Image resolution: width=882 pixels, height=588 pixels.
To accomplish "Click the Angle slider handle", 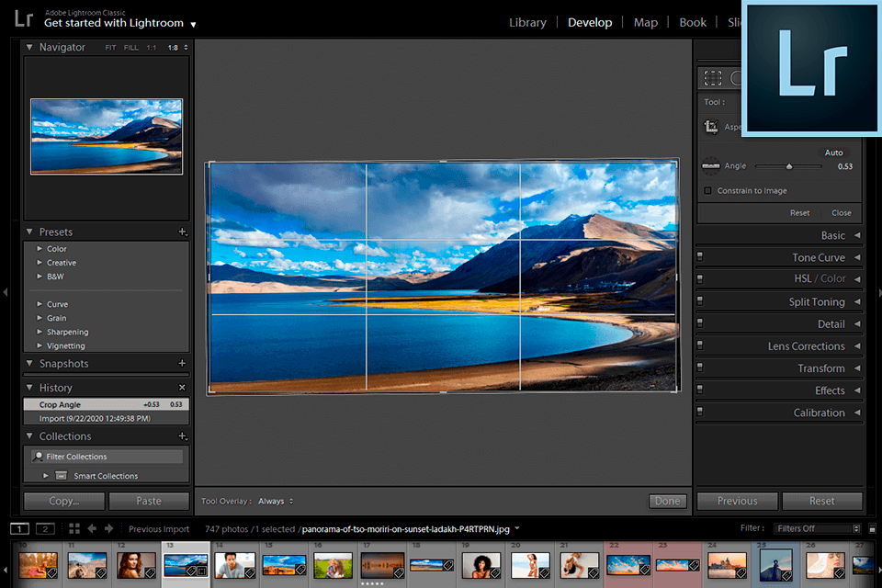I will (788, 166).
